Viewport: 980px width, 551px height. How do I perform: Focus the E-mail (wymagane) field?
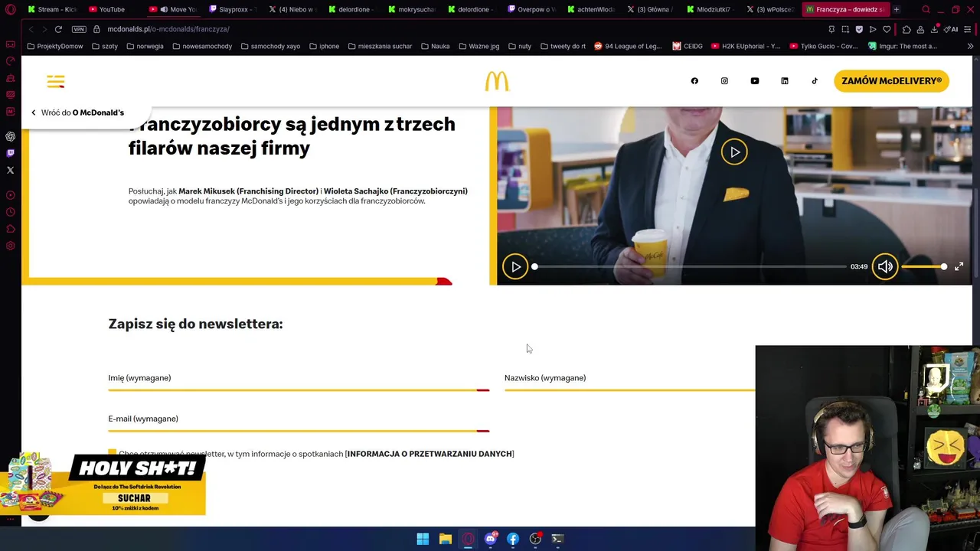[299, 422]
